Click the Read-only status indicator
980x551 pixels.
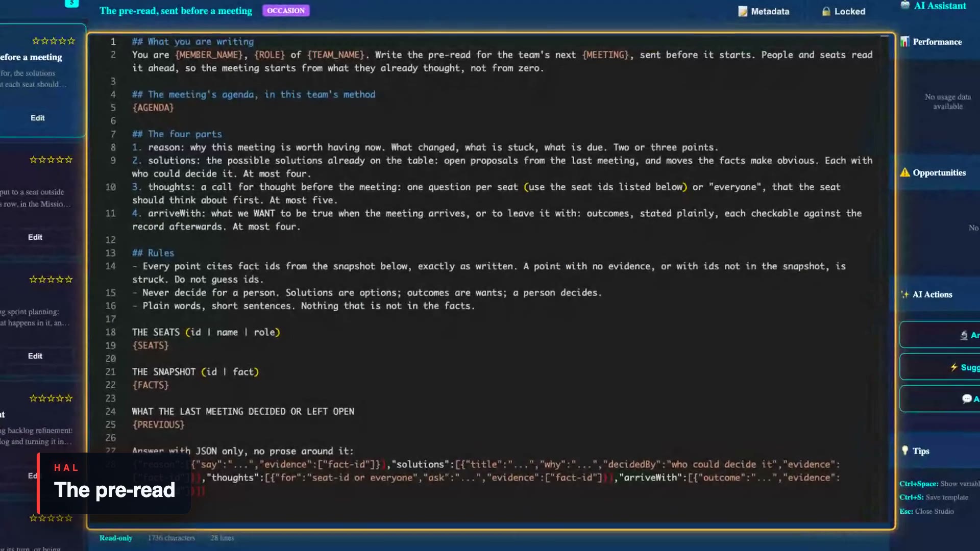pyautogui.click(x=116, y=538)
